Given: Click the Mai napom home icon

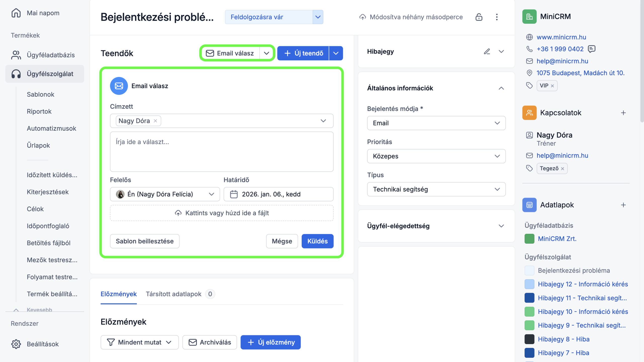Looking at the screenshot, I should click(x=16, y=13).
